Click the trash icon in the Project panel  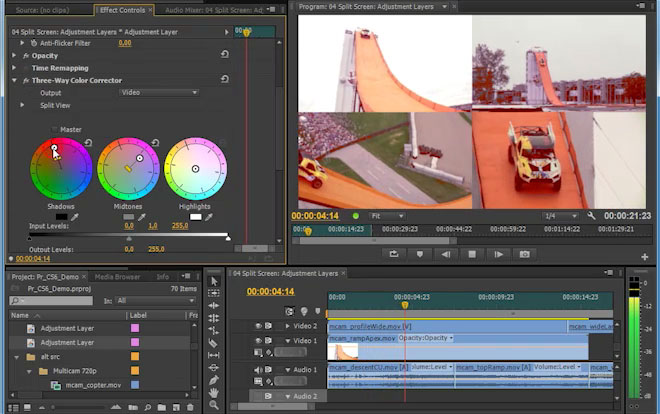190,407
